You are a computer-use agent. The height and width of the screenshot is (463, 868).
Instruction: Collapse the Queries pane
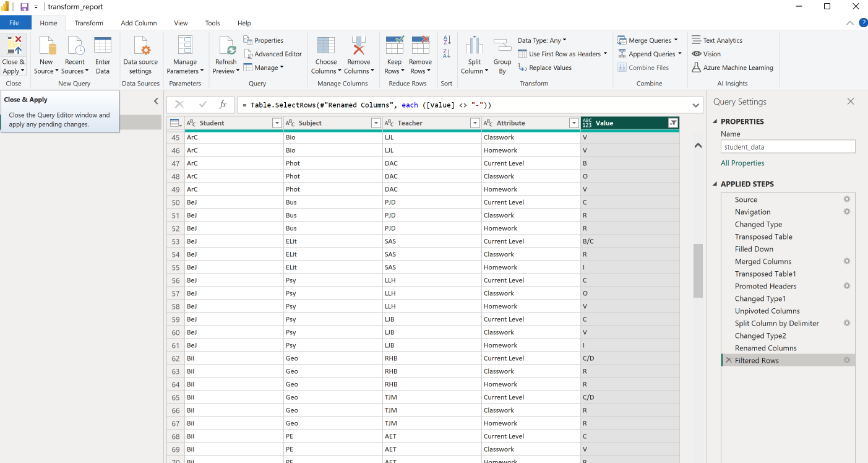coord(157,102)
